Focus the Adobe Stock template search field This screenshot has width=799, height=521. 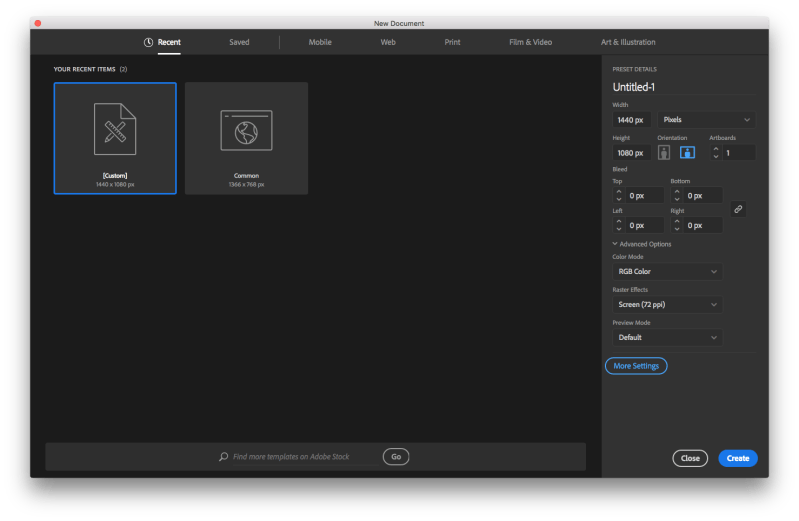[x=306, y=457]
